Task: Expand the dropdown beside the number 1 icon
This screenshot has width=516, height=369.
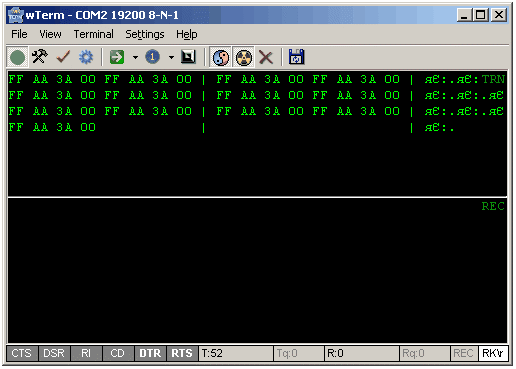Action: [171, 57]
